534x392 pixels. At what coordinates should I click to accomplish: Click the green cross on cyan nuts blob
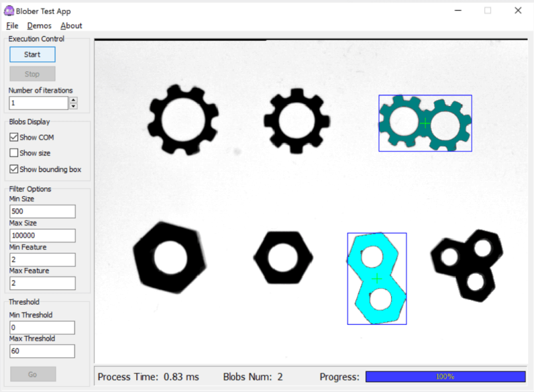(377, 279)
